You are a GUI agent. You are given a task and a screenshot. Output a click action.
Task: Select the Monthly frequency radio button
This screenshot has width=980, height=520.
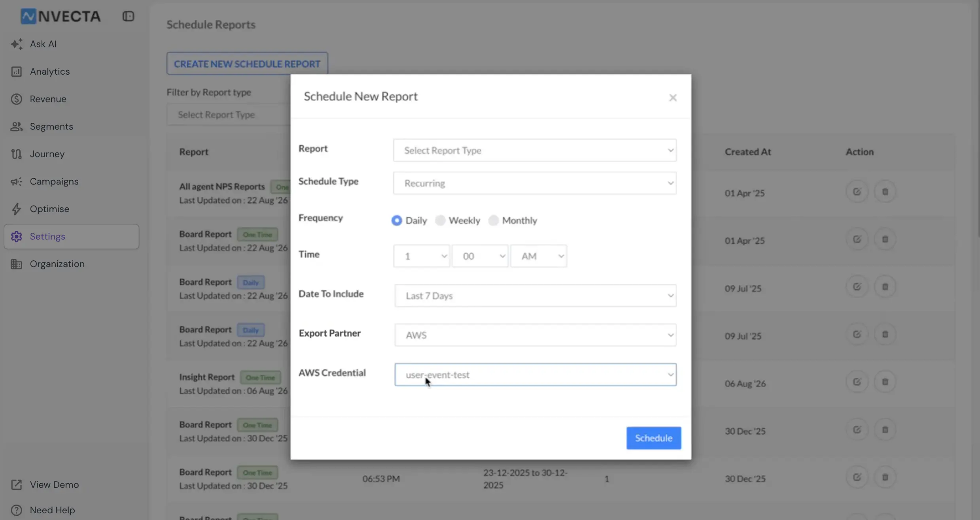tap(494, 220)
